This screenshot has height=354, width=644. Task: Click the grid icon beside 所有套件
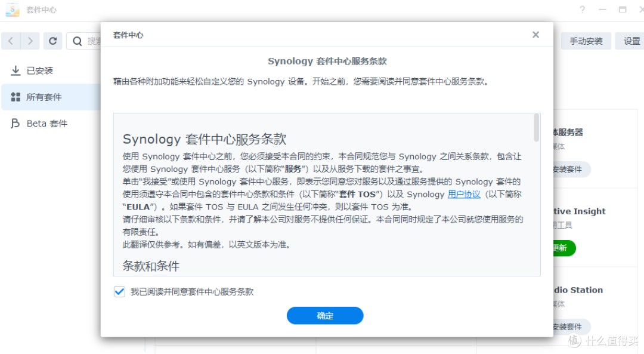16,97
